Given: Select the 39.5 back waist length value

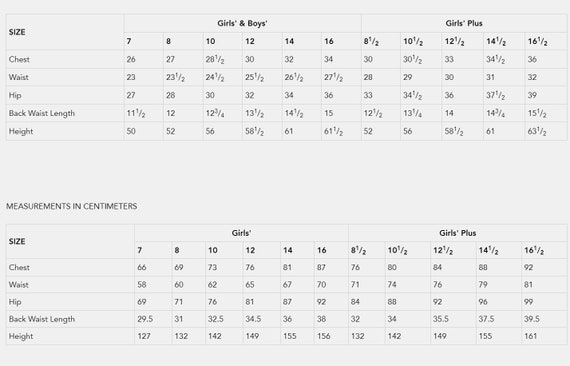Looking at the screenshot, I should tap(531, 319).
